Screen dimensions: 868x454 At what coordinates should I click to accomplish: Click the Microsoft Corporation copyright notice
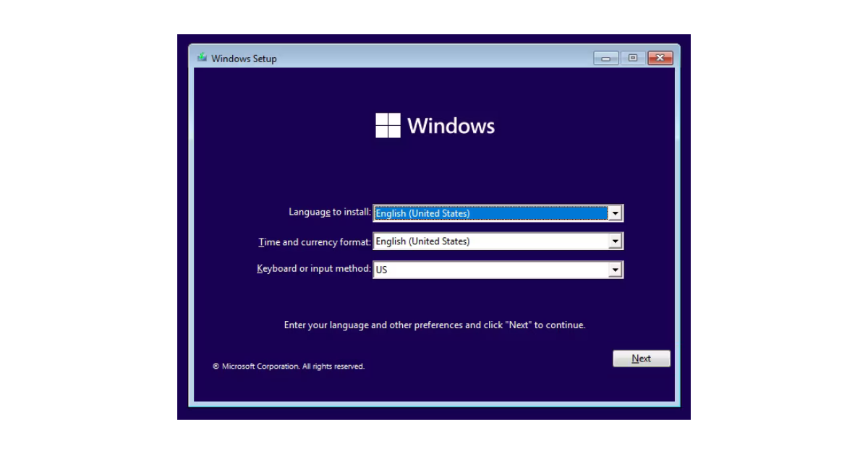[x=289, y=367]
